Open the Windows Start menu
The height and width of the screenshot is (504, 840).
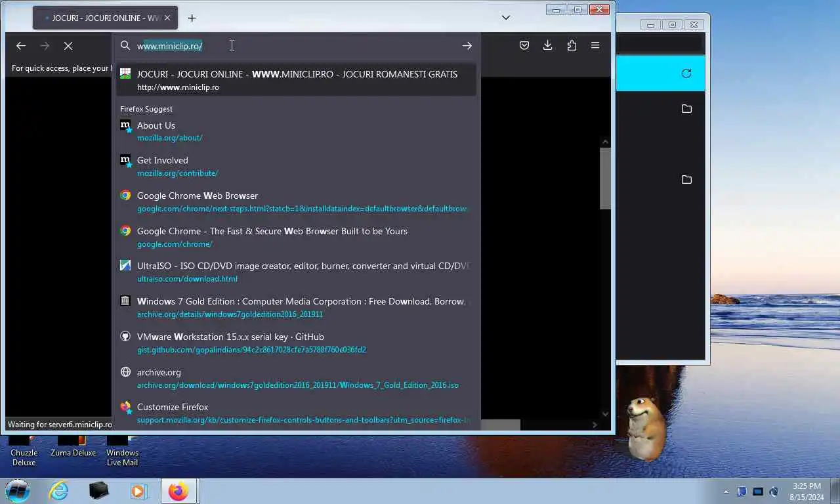click(18, 491)
